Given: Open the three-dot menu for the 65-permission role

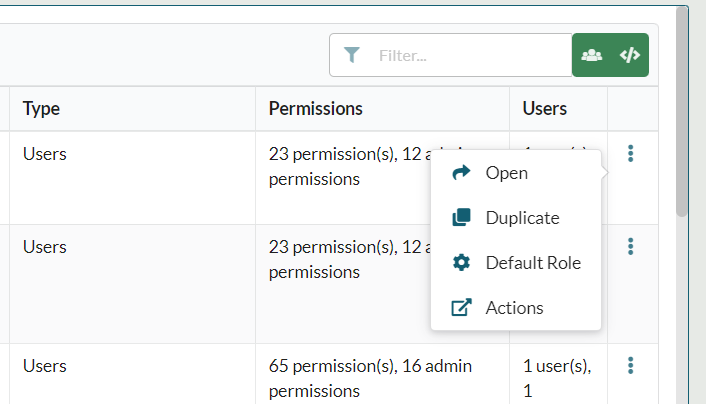Looking at the screenshot, I should 630,365.
